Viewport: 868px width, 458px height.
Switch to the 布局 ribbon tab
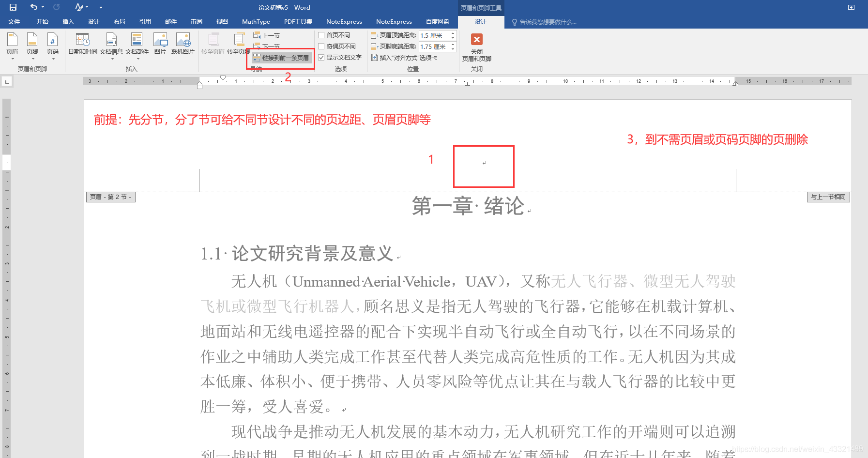point(119,22)
